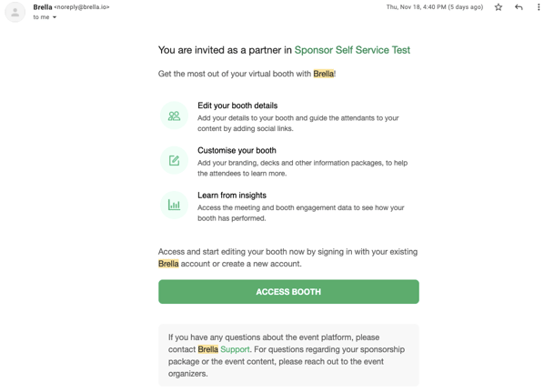Click the Thu, Nov 18 timestamp
554x392 pixels.
pyautogui.click(x=435, y=7)
